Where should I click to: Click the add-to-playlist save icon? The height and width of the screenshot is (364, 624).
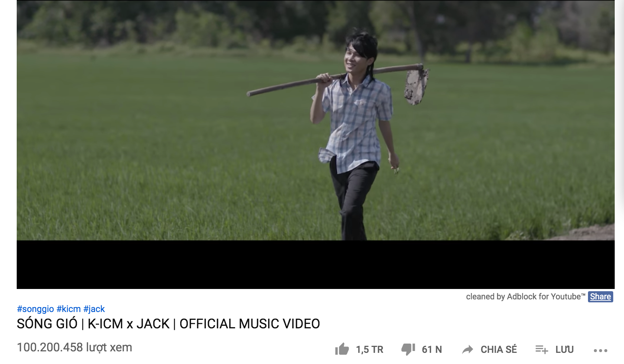(x=542, y=349)
